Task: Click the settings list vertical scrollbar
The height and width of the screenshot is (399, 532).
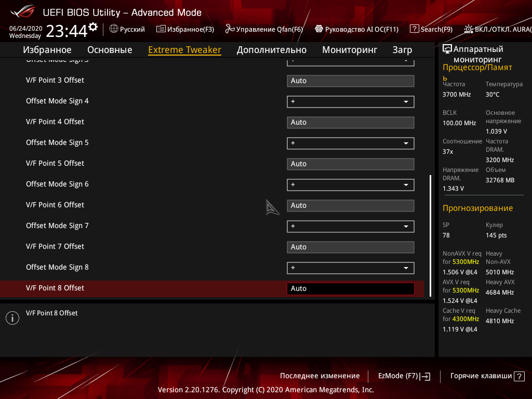Action: pos(431,236)
